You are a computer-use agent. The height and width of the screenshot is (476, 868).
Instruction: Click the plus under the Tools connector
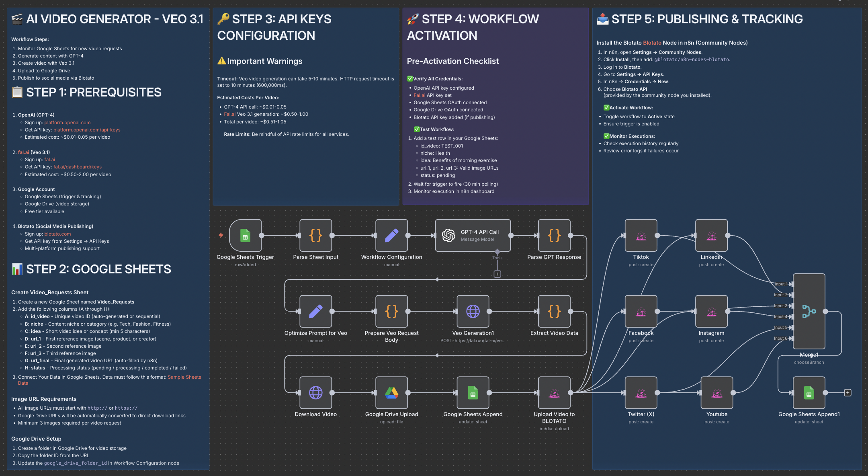(497, 274)
